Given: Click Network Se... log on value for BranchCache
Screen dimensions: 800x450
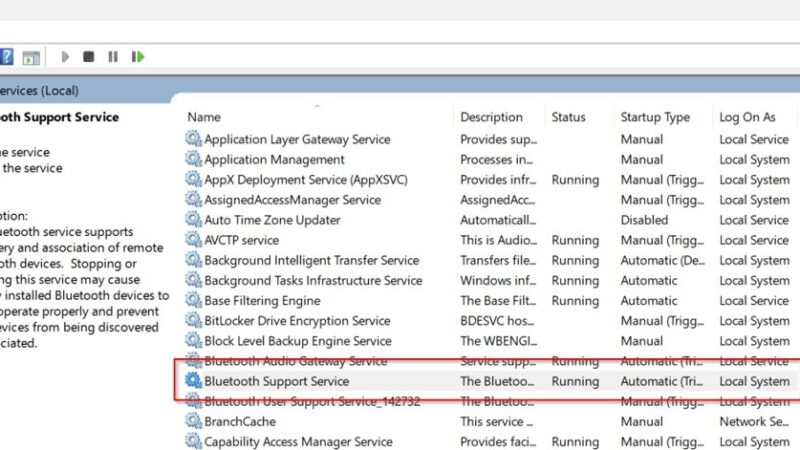Looking at the screenshot, I should pyautogui.click(x=755, y=421).
